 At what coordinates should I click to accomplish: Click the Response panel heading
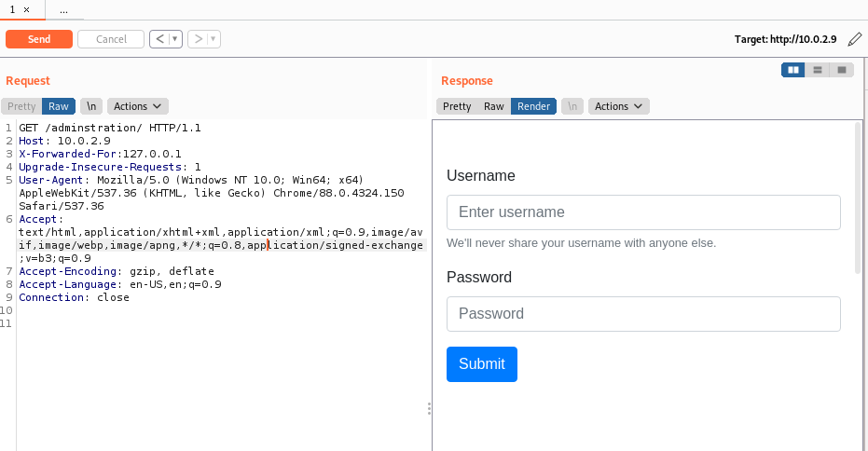tap(467, 81)
